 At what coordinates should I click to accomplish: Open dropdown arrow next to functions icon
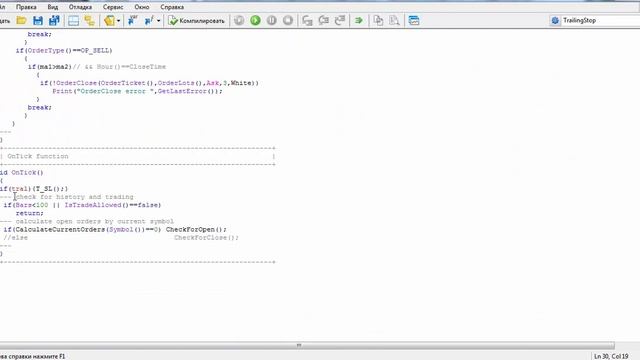(x=158, y=20)
